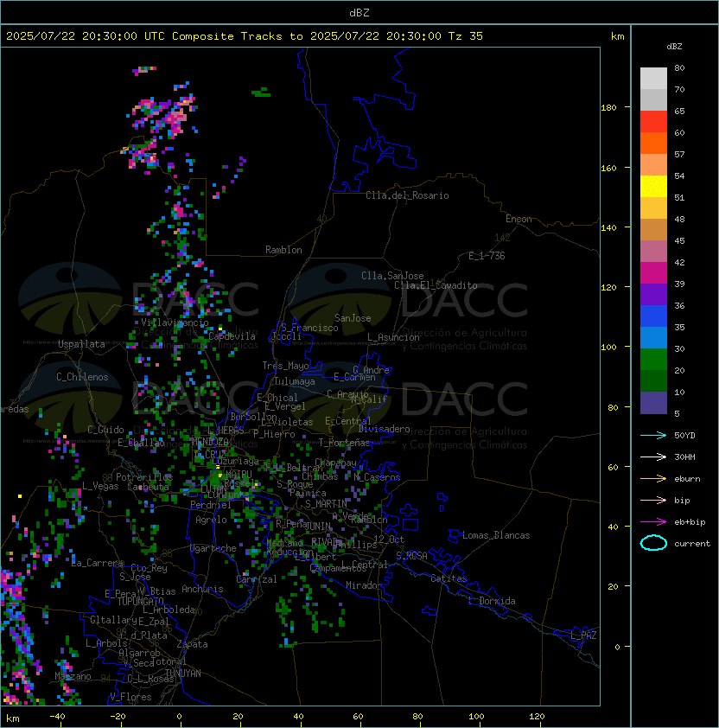
Task: Click the '45' value in dBZ legend
Action: (x=679, y=241)
